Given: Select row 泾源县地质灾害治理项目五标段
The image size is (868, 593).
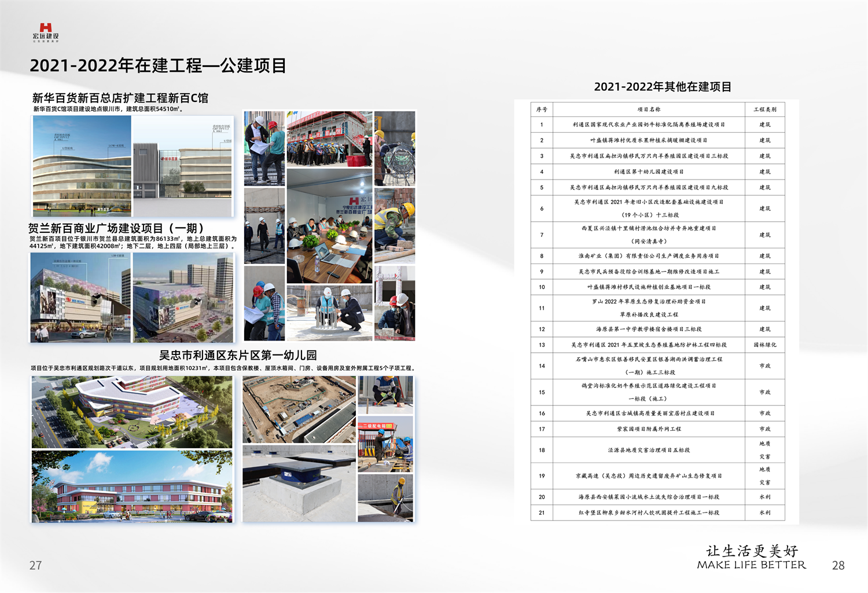Looking at the screenshot, I should [x=657, y=450].
